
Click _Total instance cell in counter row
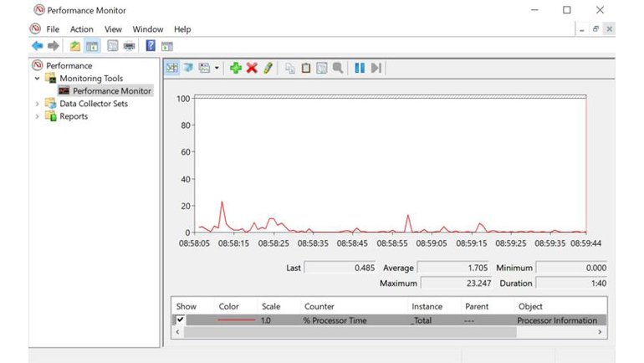[x=421, y=320]
